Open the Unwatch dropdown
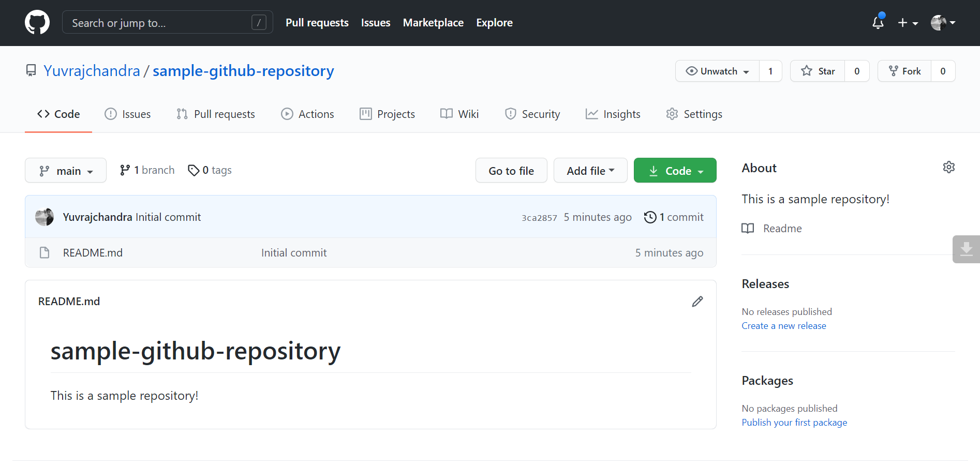The width and height of the screenshot is (980, 466). click(718, 71)
